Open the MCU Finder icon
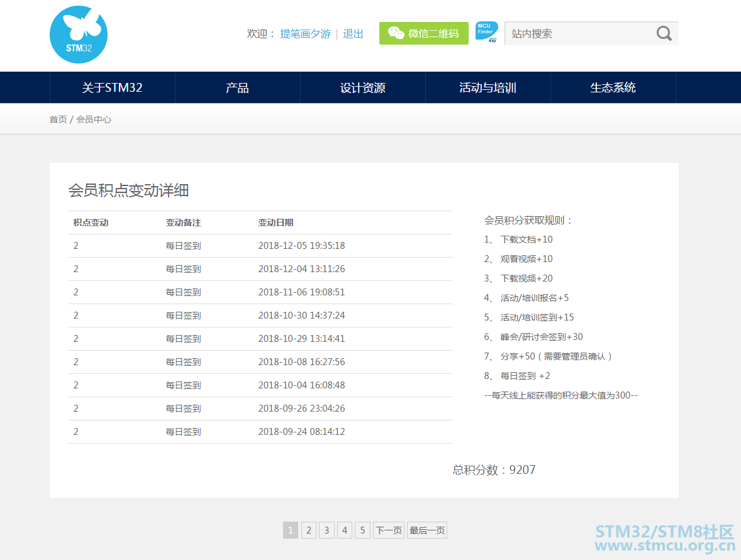 click(486, 33)
